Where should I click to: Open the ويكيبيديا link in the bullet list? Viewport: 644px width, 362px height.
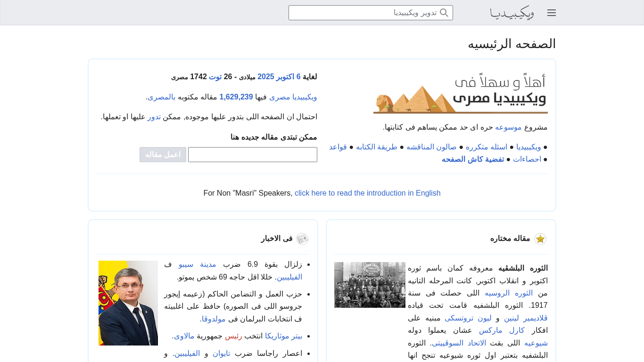[x=529, y=147]
